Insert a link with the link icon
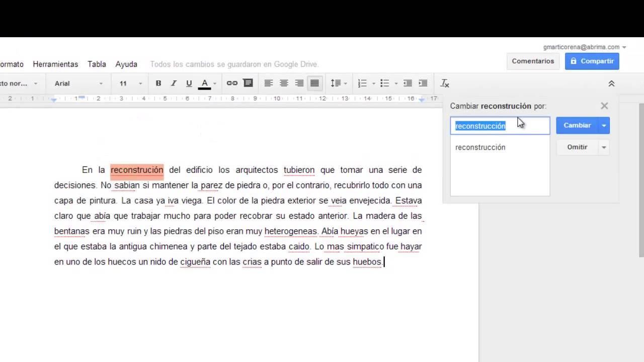 pyautogui.click(x=232, y=83)
